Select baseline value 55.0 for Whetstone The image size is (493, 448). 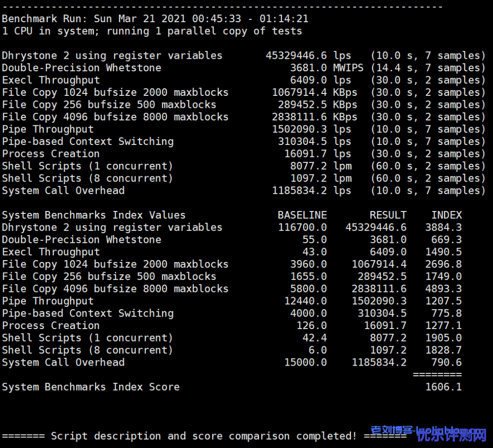tap(315, 240)
